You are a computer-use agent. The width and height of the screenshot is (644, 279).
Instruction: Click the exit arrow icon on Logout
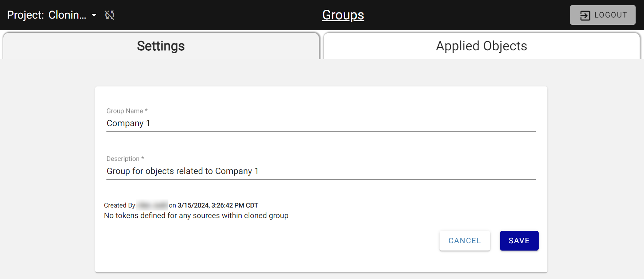585,15
